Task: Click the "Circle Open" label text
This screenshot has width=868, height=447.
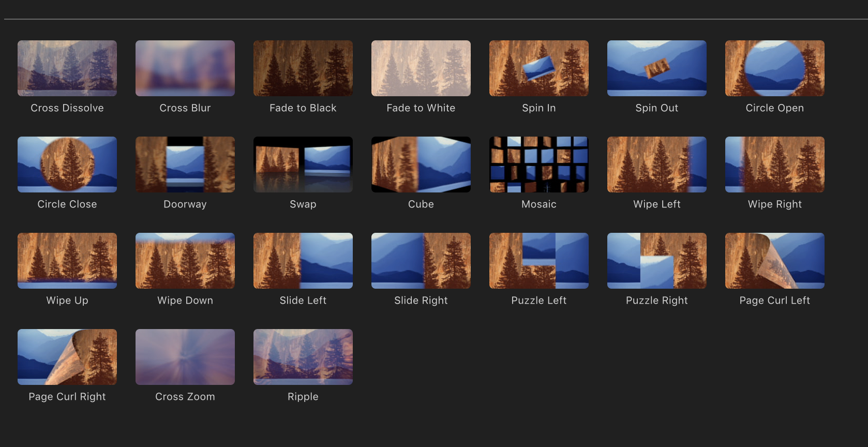Action: 775,108
